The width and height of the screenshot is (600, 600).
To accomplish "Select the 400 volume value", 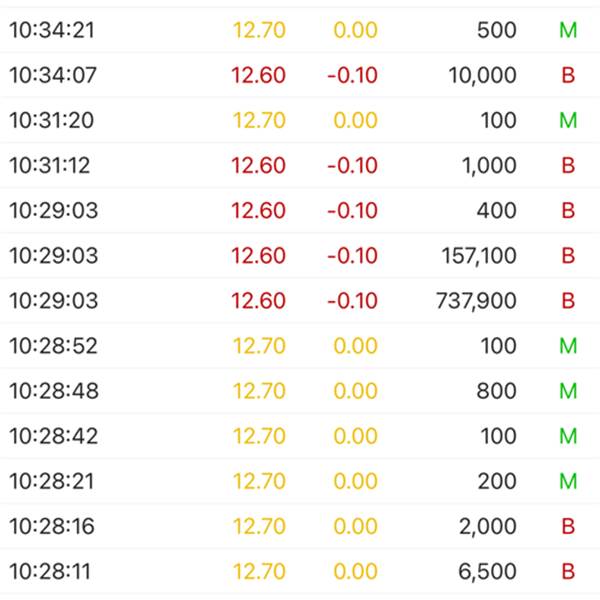I will (497, 210).
